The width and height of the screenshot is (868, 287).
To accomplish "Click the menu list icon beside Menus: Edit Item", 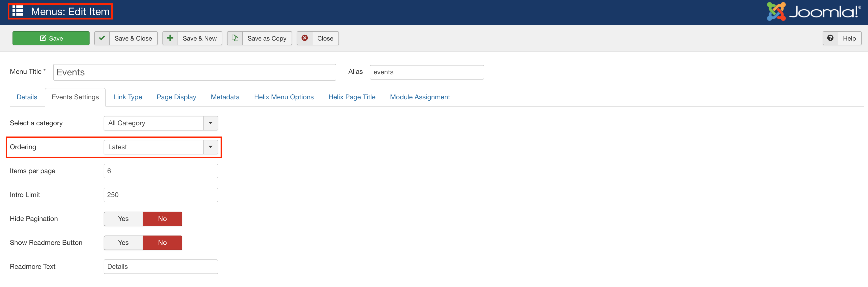I will click(17, 11).
